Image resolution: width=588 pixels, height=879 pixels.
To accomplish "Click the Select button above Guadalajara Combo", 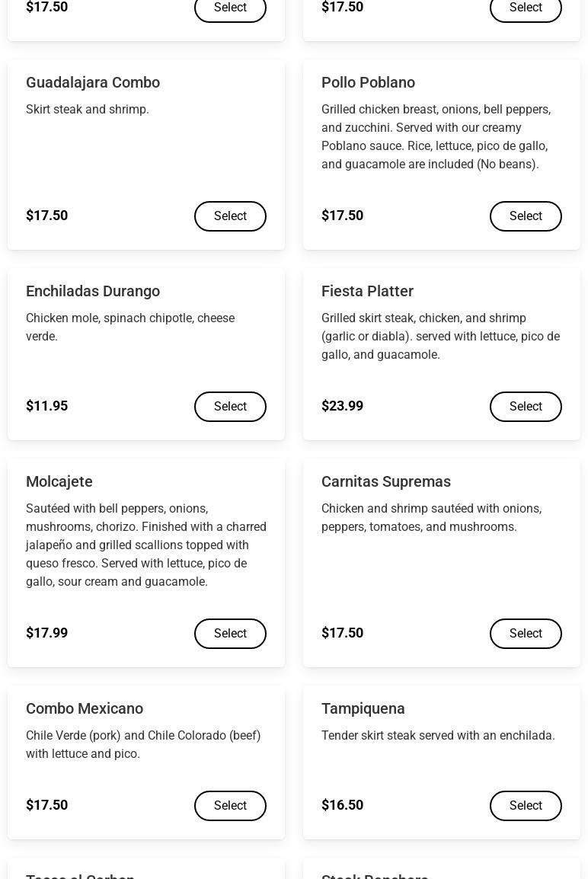I will [x=230, y=8].
